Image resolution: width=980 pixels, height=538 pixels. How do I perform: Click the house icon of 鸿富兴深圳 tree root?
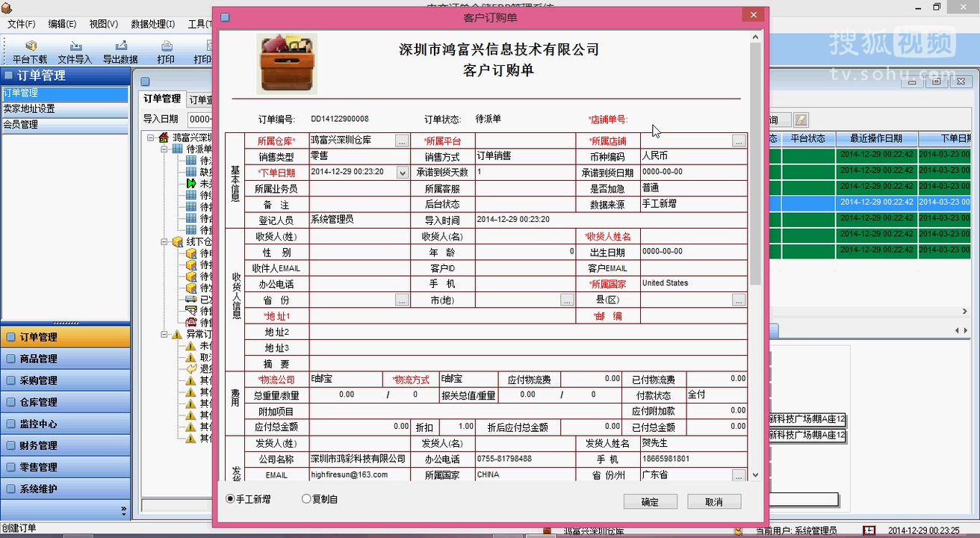164,137
